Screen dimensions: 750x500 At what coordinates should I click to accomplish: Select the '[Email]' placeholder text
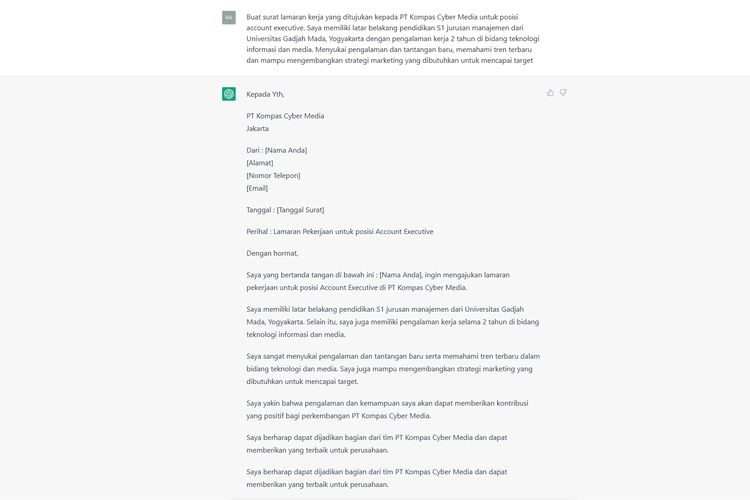click(257, 188)
